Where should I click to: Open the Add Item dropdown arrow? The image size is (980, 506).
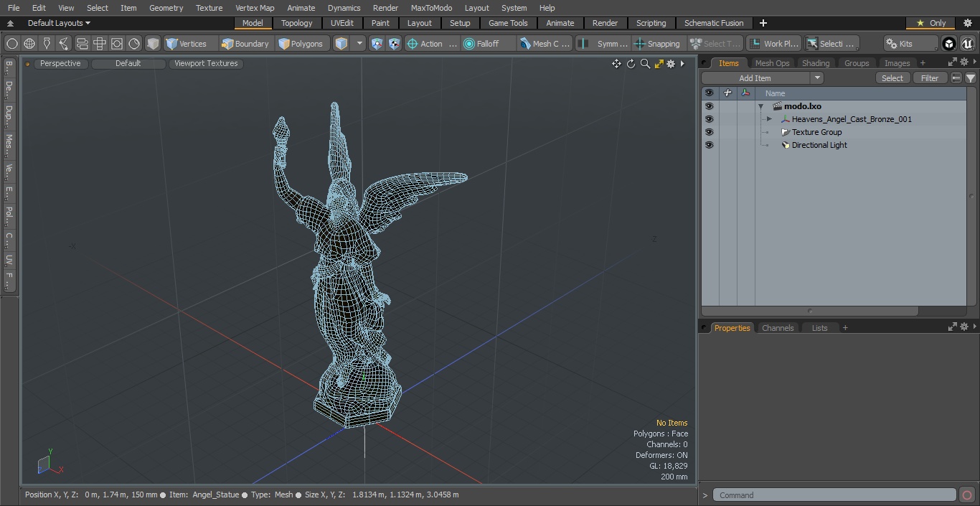817,78
